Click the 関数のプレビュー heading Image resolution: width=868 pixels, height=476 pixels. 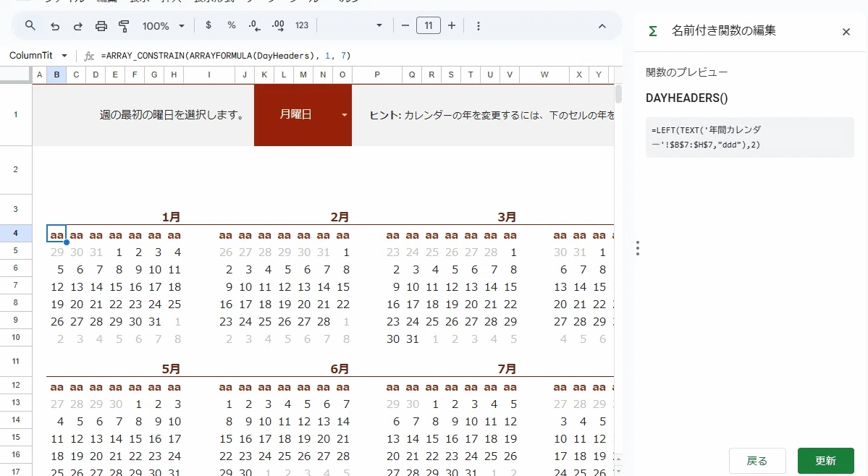686,72
